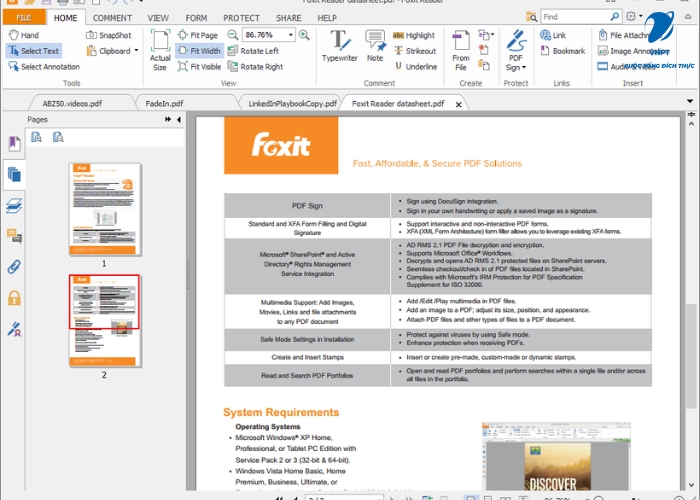This screenshot has height=500, width=700.
Task: Click into the Find search box
Action: 575,17
